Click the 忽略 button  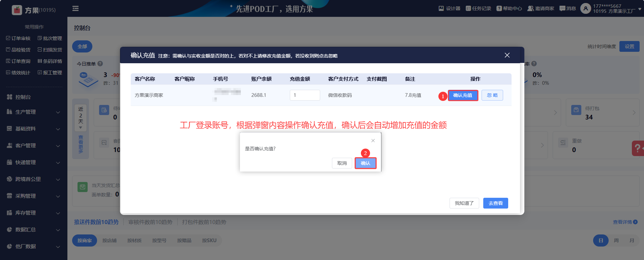(492, 95)
